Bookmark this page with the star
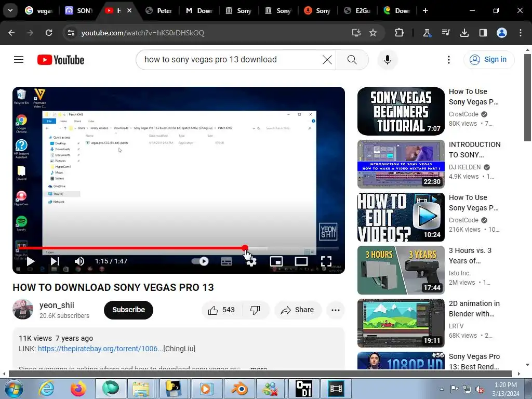 [373, 33]
